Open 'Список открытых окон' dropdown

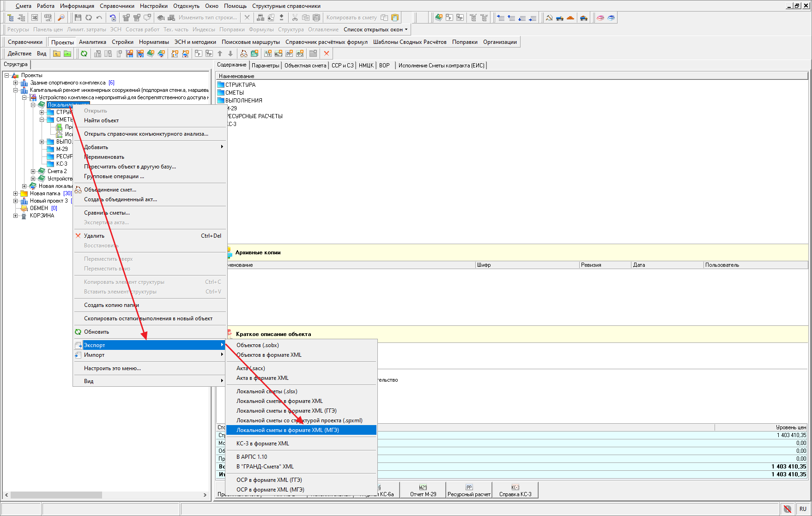pos(376,30)
